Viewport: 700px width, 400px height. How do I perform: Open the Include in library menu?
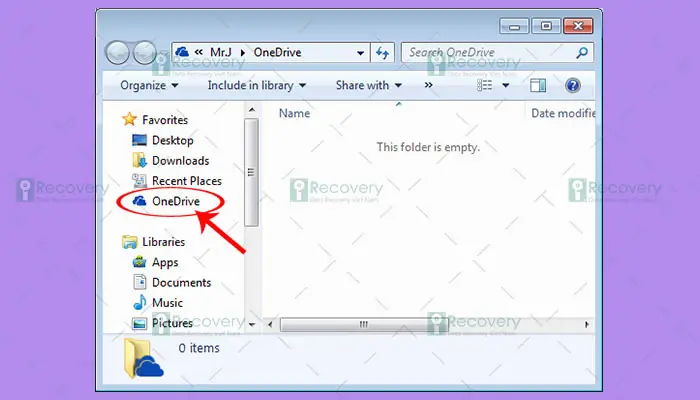coord(257,85)
